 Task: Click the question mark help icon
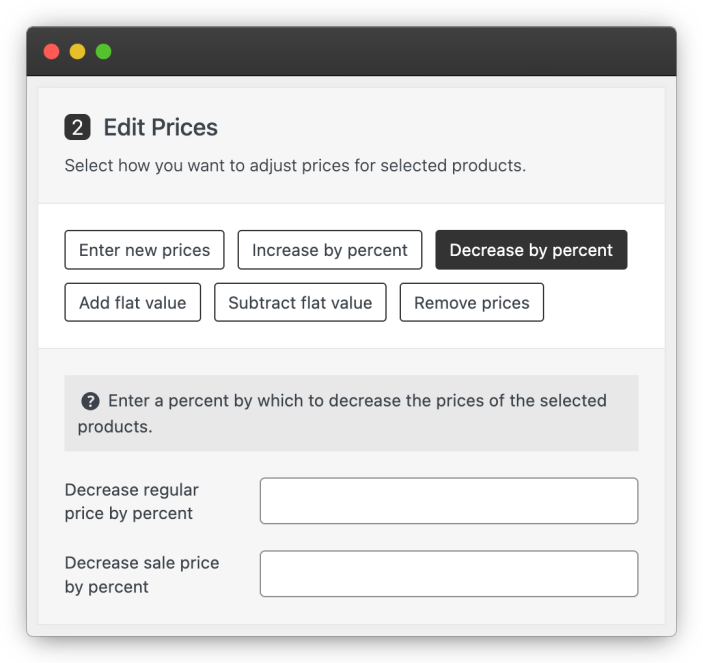[x=90, y=401]
